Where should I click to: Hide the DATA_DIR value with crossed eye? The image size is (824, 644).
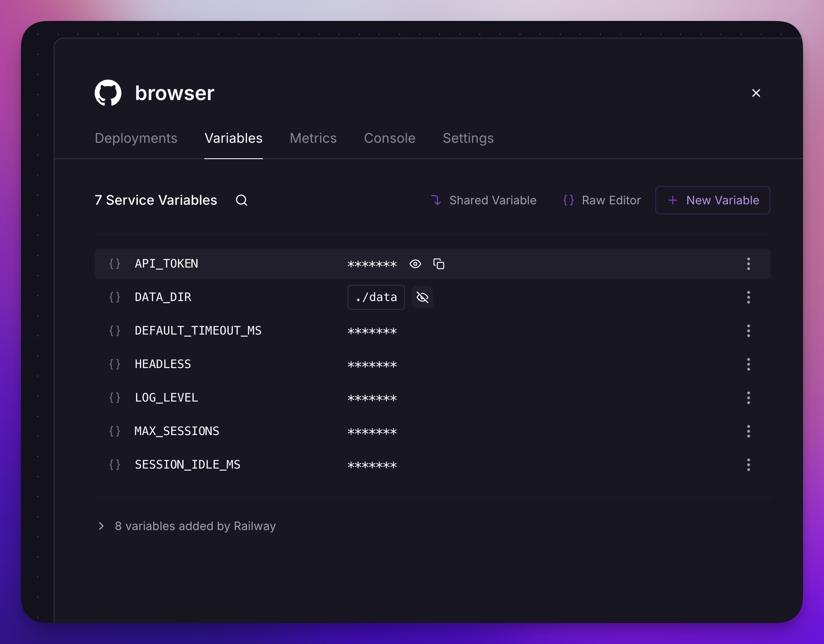(x=422, y=297)
